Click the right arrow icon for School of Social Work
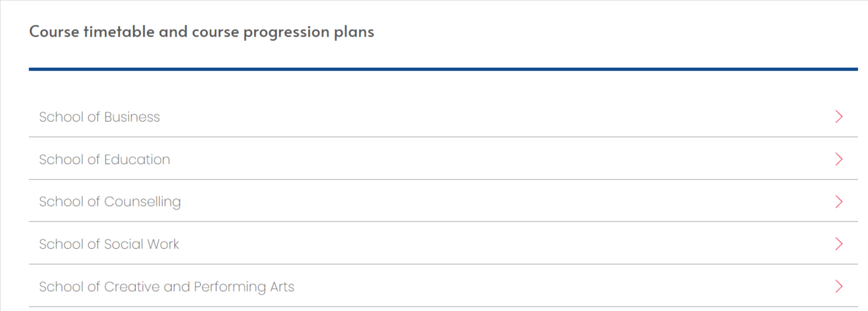 838,244
